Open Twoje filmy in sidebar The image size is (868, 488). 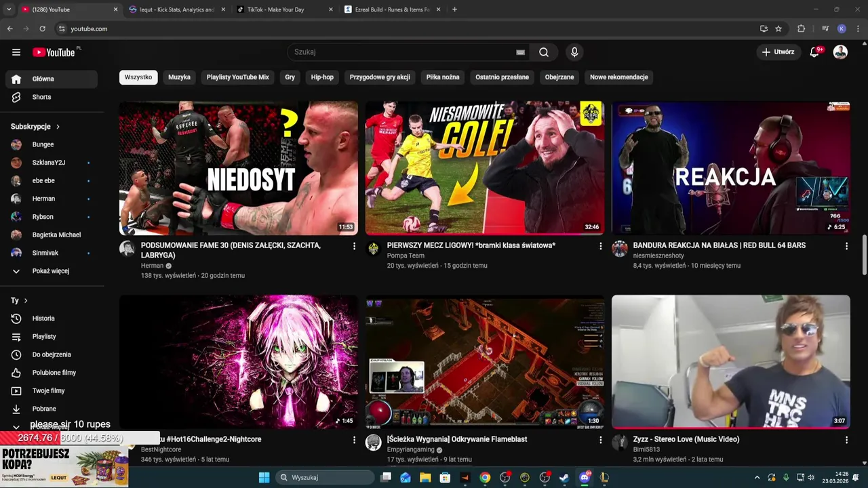click(52, 390)
